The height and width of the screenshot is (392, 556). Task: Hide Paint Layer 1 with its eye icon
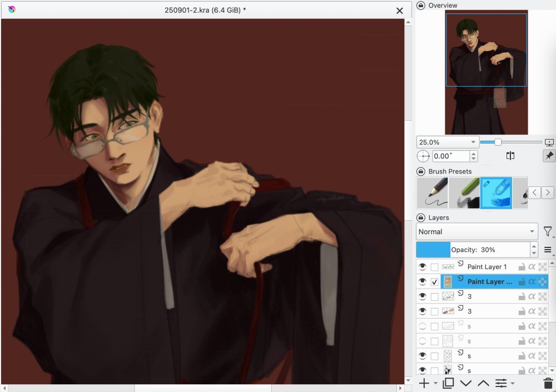[423, 266]
